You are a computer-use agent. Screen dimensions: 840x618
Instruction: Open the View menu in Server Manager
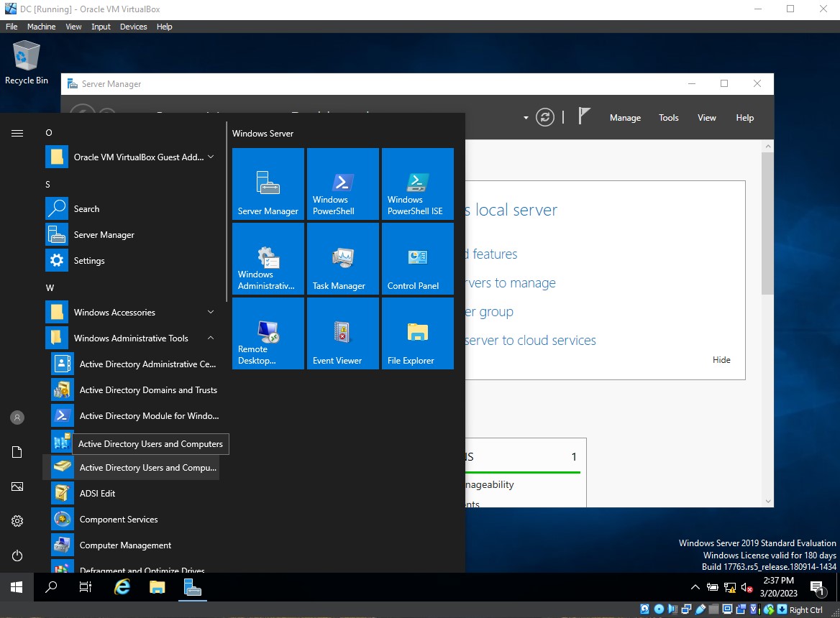[x=707, y=118]
